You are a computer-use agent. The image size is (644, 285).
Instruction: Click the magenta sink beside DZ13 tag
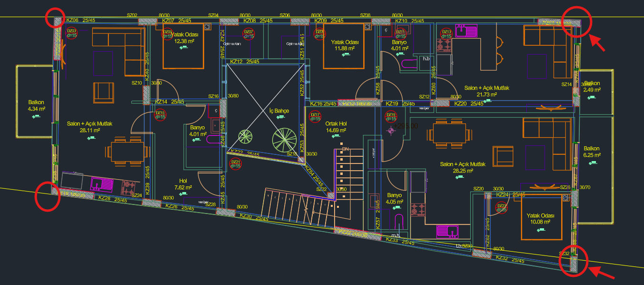coord(466,31)
